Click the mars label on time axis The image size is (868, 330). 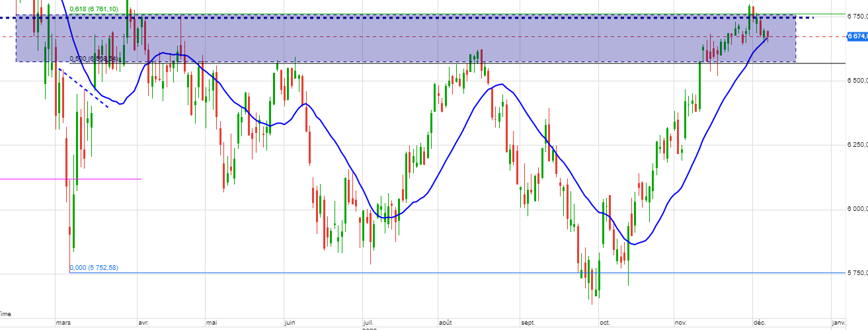pos(63,323)
